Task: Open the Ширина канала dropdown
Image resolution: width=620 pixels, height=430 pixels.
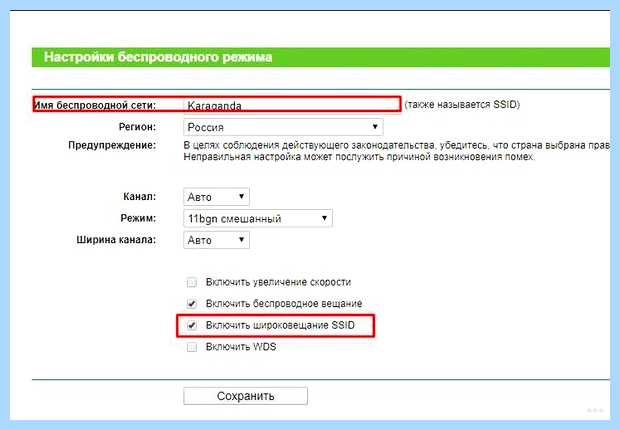Action: [216, 240]
